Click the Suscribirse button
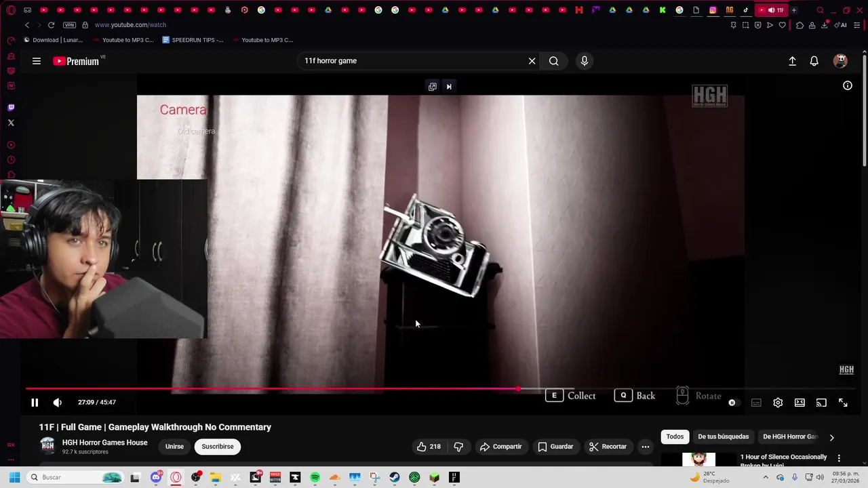 218,447
